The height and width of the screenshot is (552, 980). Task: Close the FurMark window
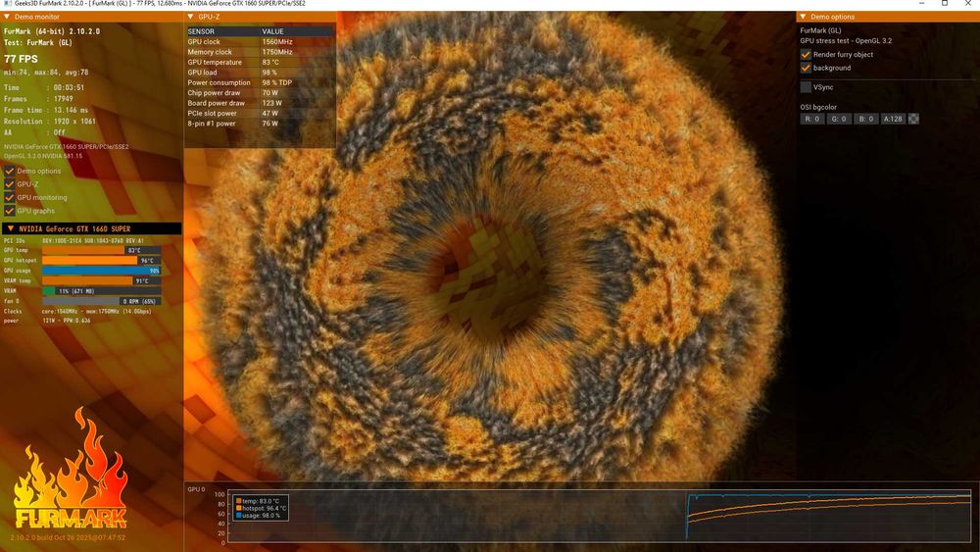coord(968,4)
